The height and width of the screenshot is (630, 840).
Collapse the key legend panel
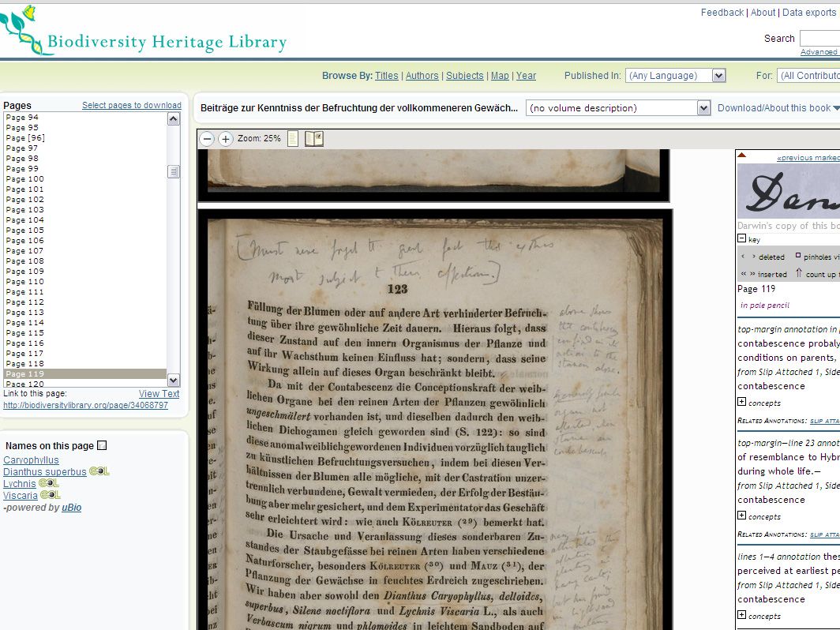coord(741,239)
